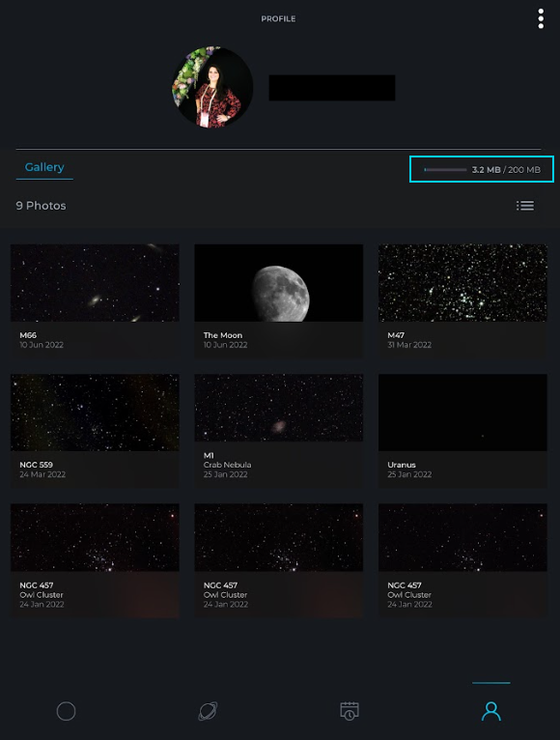Open the M1 Crab Nebula photo
Screen dimensions: 560x740
coord(279,431)
